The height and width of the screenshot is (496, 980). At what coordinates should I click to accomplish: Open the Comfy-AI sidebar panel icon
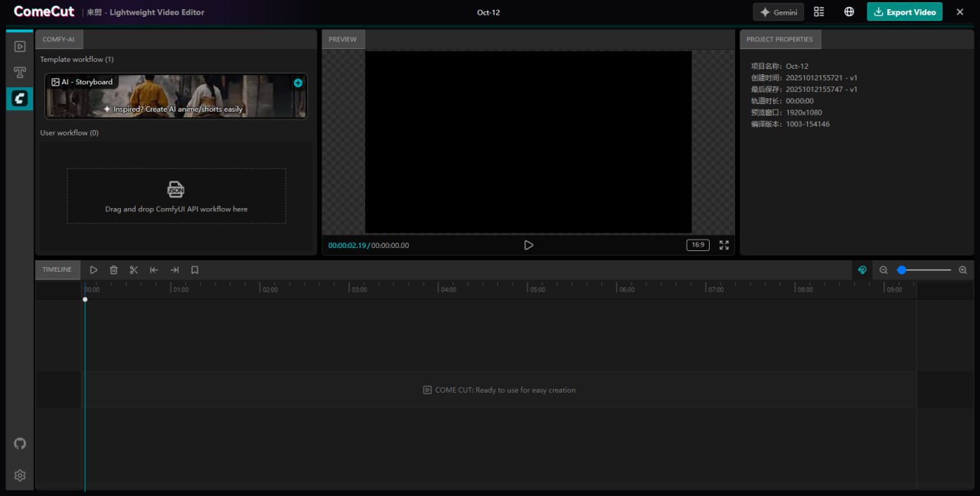coord(20,98)
